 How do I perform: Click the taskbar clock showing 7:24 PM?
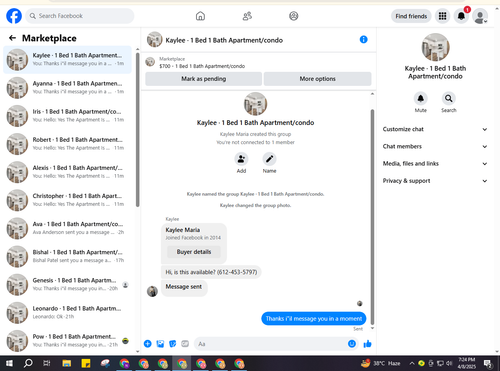[x=467, y=363]
